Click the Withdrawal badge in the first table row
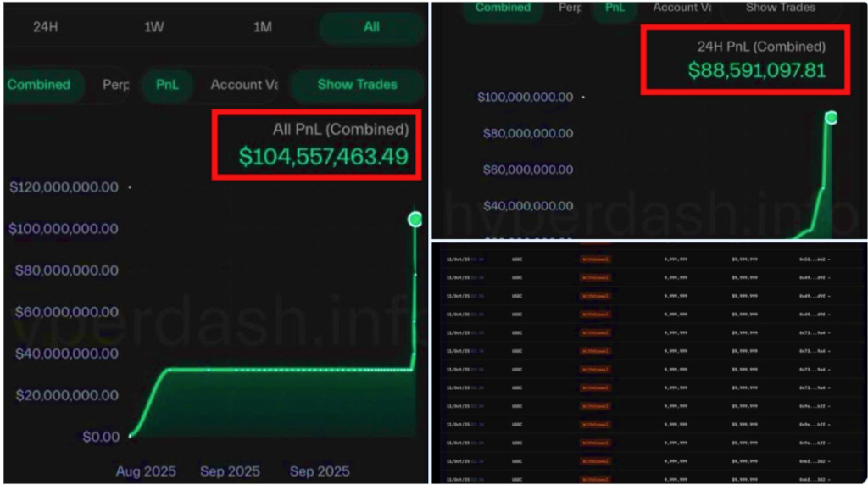The height and width of the screenshot is (485, 868). click(x=595, y=259)
